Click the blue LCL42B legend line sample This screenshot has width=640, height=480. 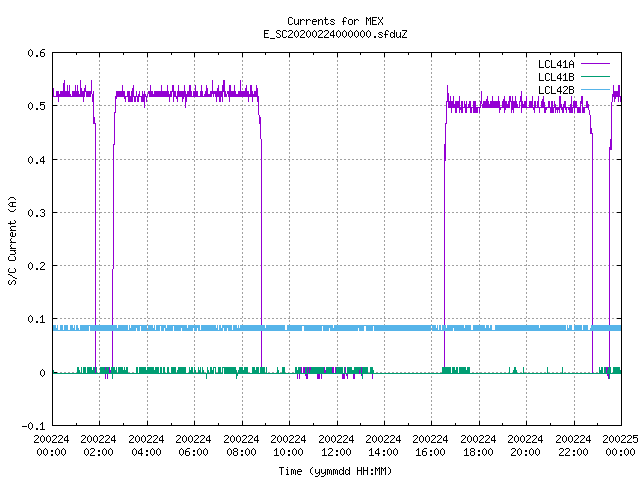[x=595, y=90]
